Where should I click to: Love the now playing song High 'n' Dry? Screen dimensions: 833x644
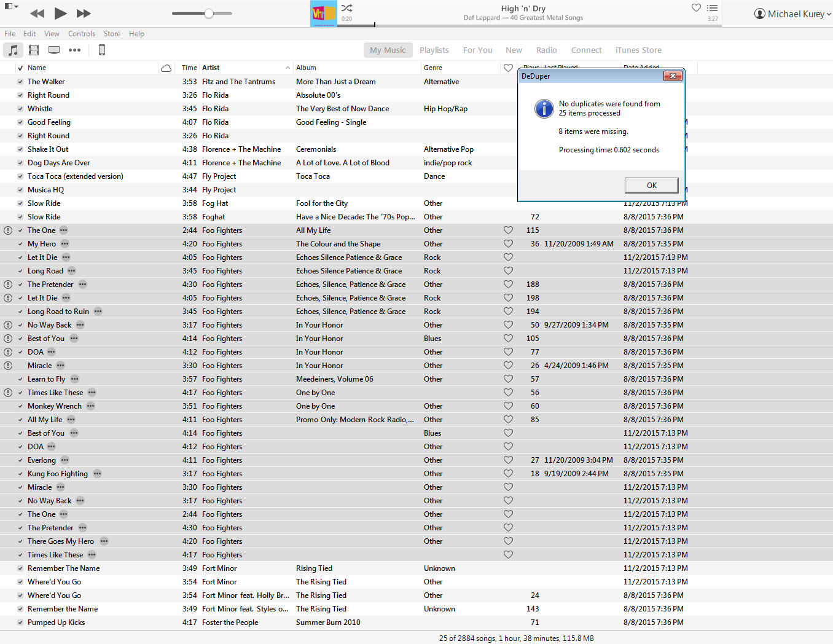tap(696, 8)
